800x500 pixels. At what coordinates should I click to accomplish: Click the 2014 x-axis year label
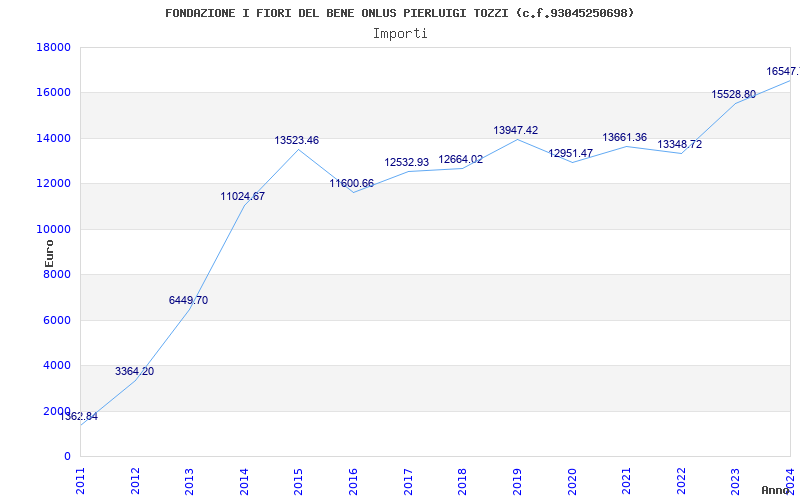click(x=244, y=481)
